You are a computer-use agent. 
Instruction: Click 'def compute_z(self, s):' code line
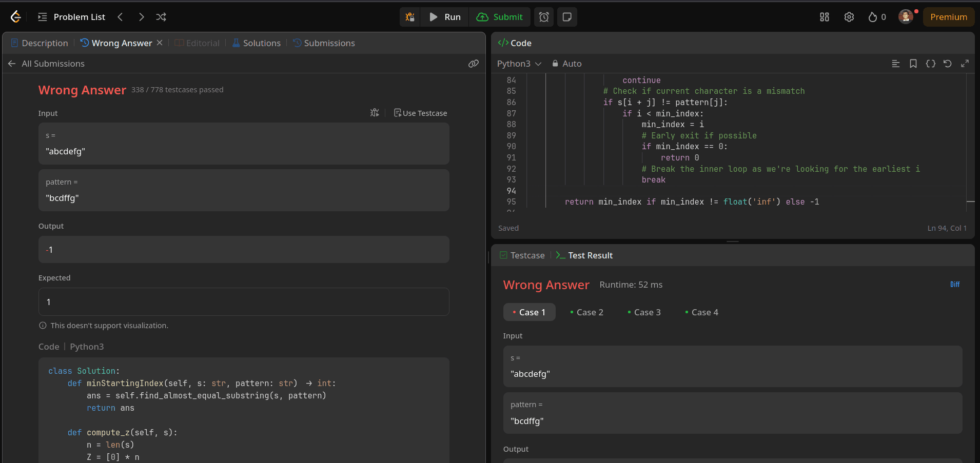pyautogui.click(x=122, y=433)
